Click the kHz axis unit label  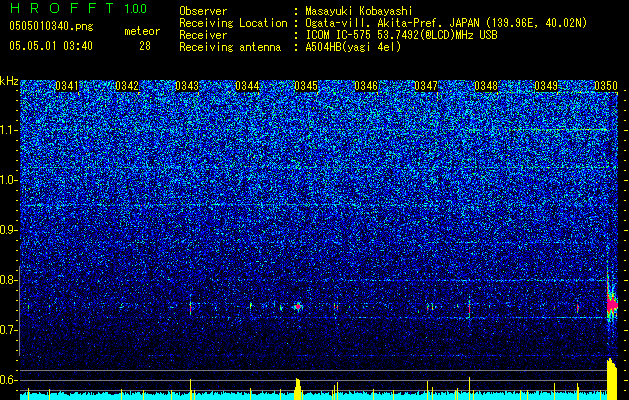9,81
